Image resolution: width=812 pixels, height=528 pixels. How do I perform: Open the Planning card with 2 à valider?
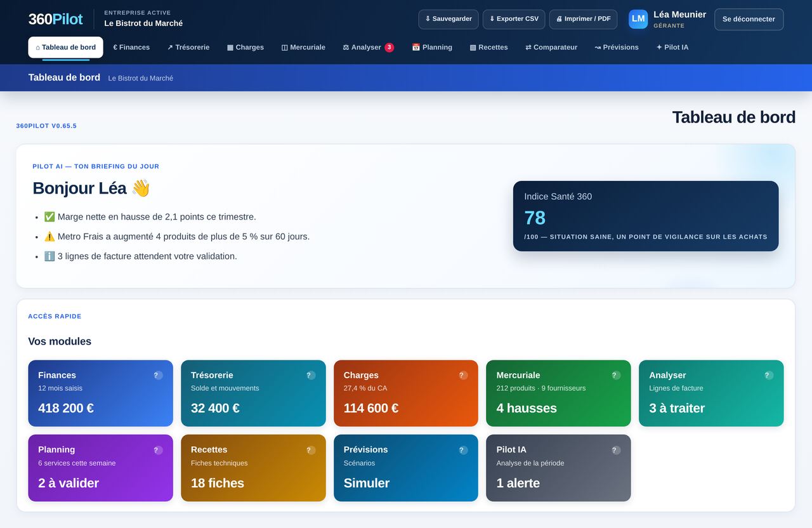click(x=100, y=468)
